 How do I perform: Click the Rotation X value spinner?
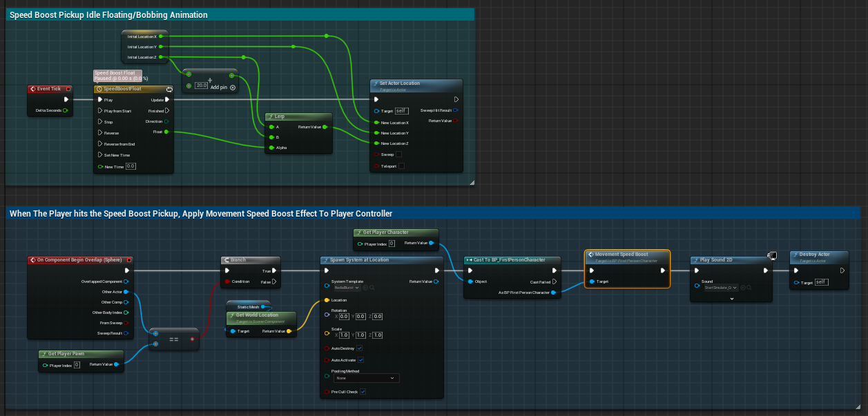tap(344, 317)
